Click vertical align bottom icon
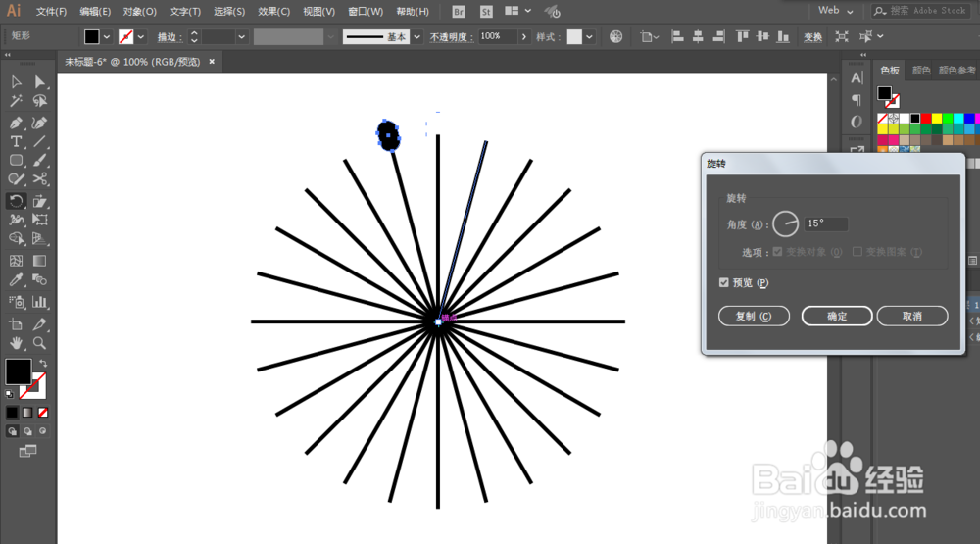 coord(783,37)
